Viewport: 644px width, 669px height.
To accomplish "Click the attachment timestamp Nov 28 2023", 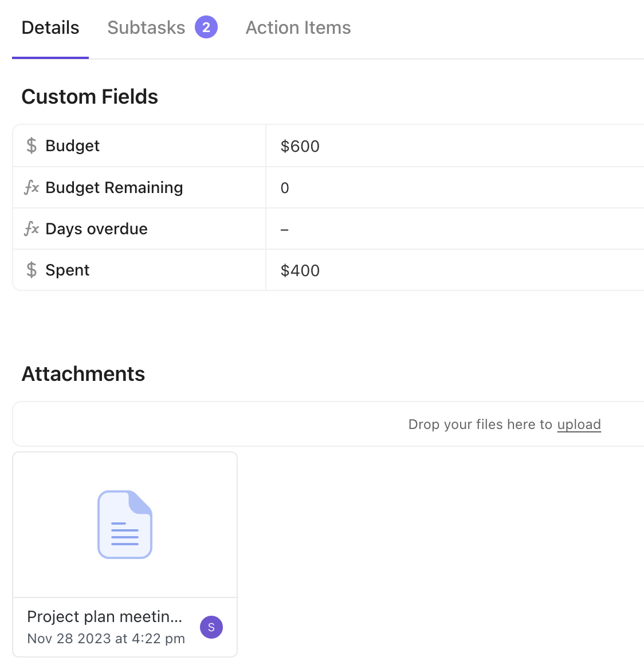I will pyautogui.click(x=106, y=639).
